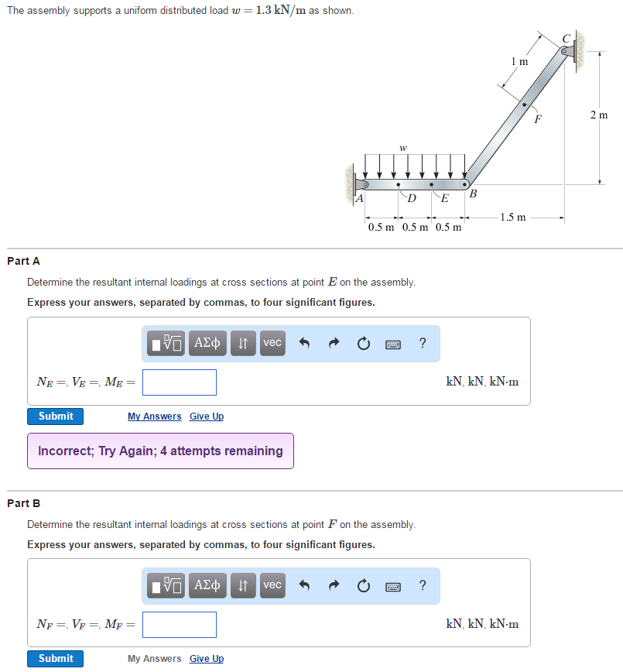The width and height of the screenshot is (623, 672).
Task: Click Give Up in Part B
Action: 206,658
